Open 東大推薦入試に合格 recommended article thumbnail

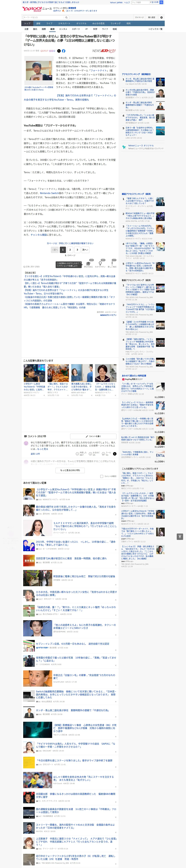point(82,373)
